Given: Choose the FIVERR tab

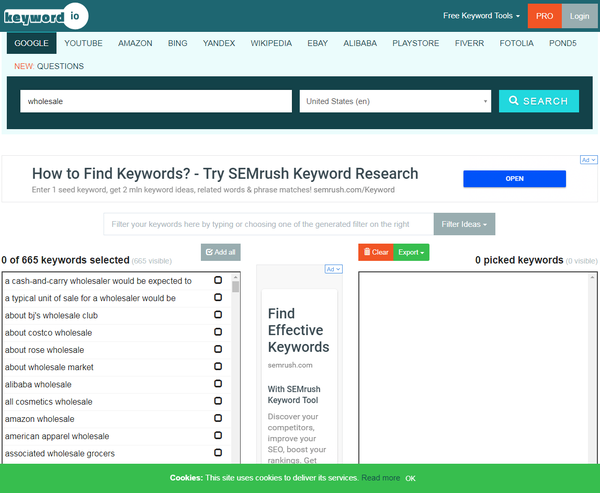Looking at the screenshot, I should coord(469,43).
